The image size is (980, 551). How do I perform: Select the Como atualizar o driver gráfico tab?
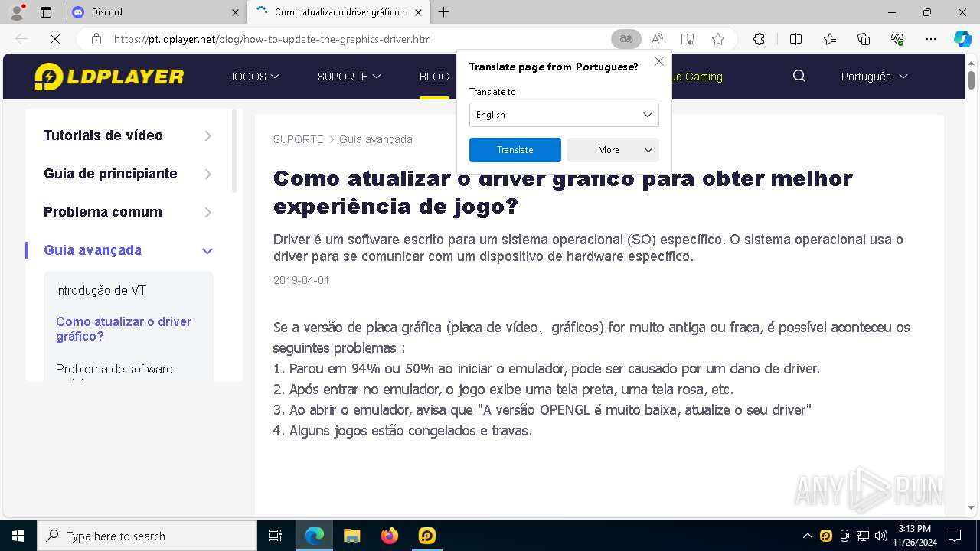click(340, 12)
